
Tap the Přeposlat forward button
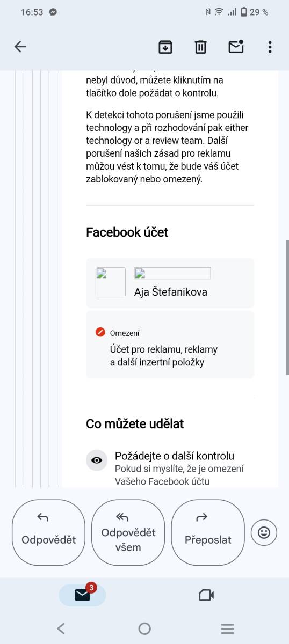208,532
